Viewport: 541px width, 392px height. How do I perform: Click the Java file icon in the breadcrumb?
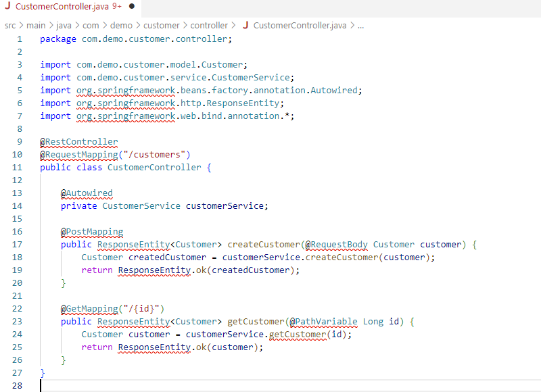pyautogui.click(x=245, y=25)
